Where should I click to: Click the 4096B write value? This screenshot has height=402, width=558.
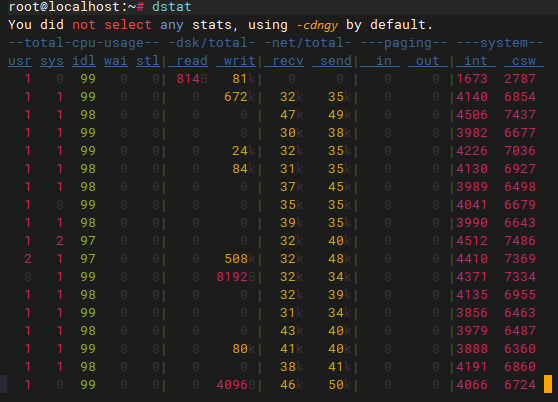236,385
